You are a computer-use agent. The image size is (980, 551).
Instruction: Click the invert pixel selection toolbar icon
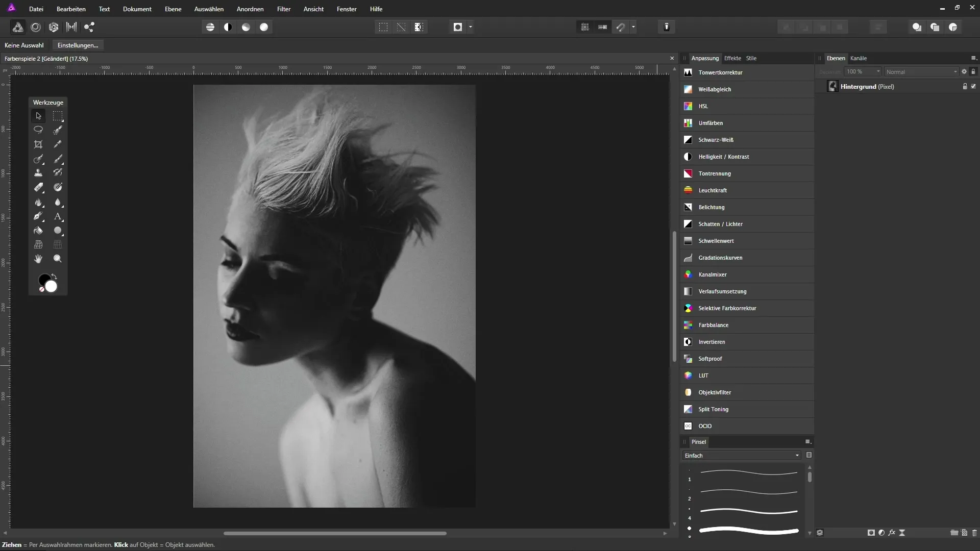pyautogui.click(x=419, y=27)
